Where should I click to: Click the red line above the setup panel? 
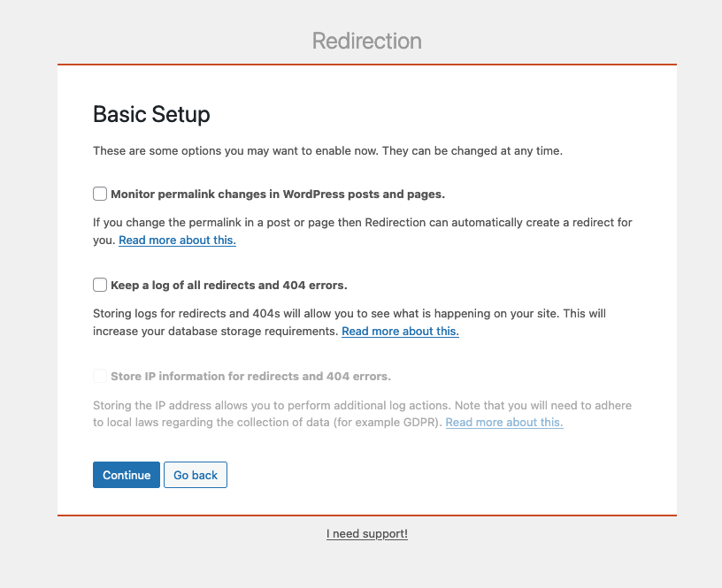pyautogui.click(x=367, y=65)
